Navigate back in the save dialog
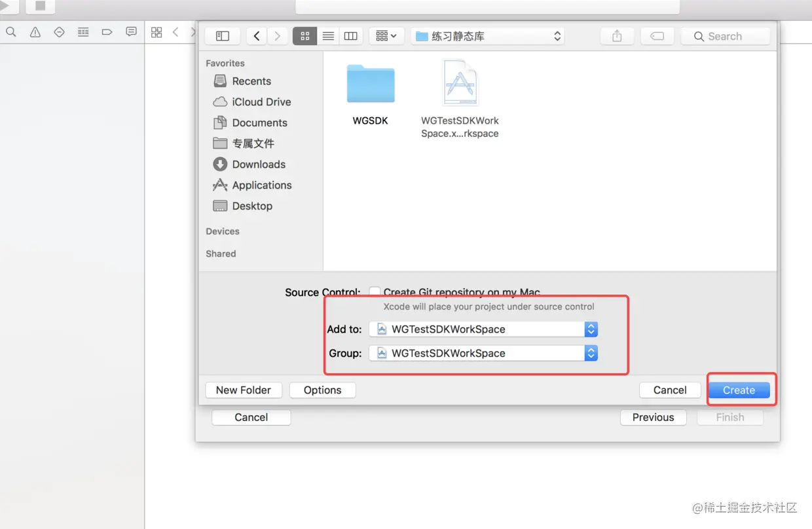The image size is (812, 529). point(257,36)
